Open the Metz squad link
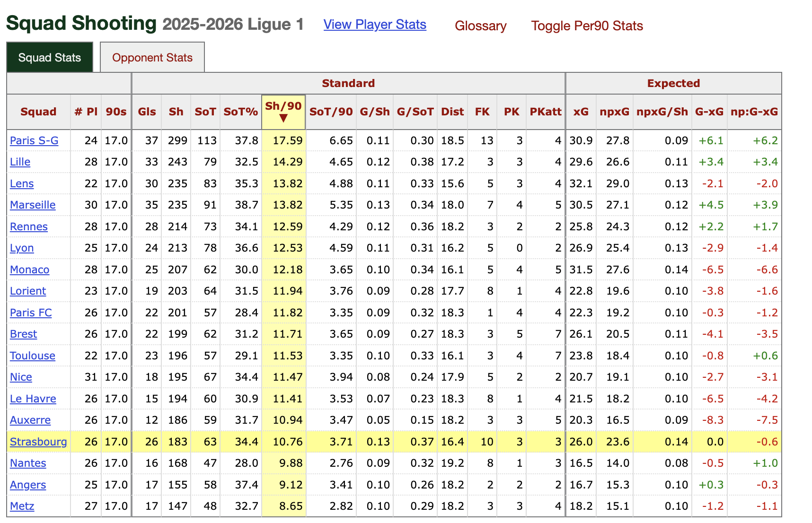This screenshot has width=812, height=523. tap(22, 506)
